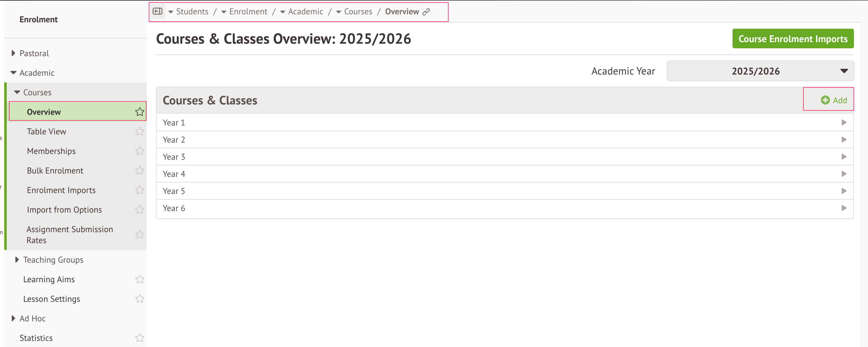The image size is (868, 347).
Task: Click the star icon beside Import from Options
Action: 139,209
